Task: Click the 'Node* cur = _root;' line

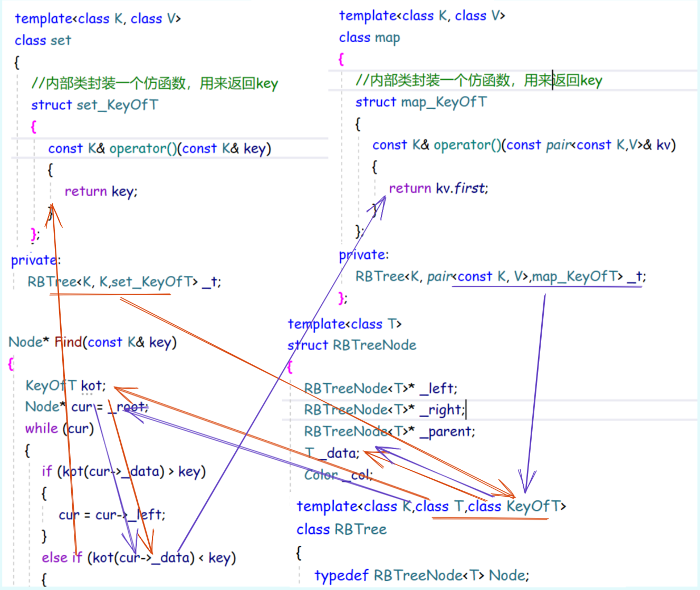Action: [x=87, y=407]
